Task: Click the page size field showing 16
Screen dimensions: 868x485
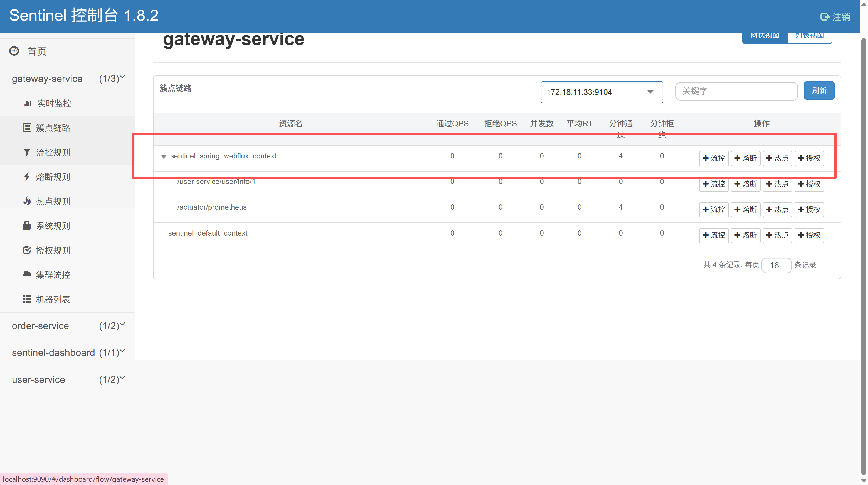Action: point(776,265)
